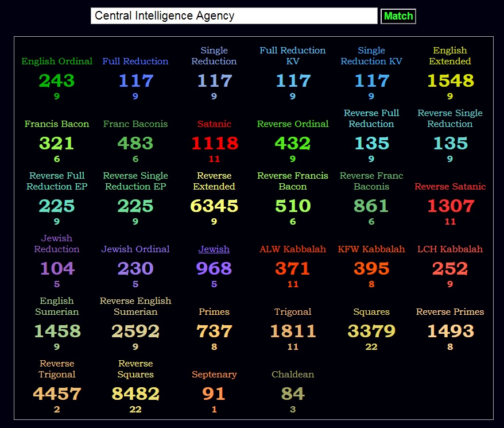Select the Reverse Francis Bacon label
The image size is (504, 428).
293,181
